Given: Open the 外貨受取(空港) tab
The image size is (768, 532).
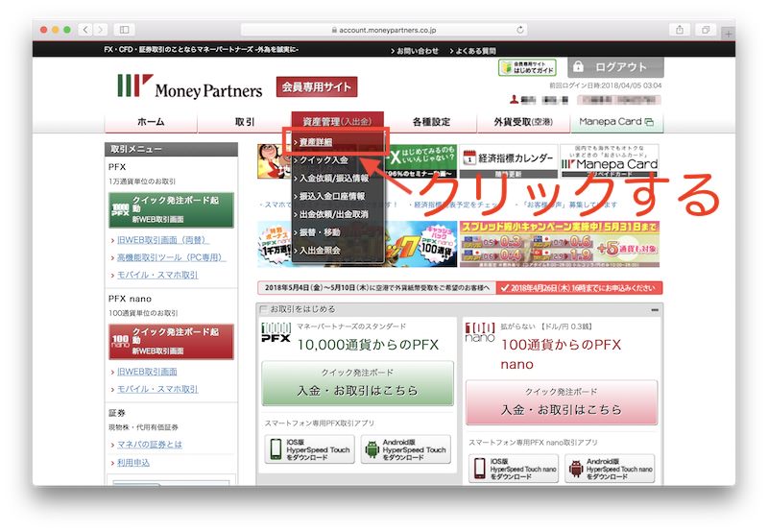Looking at the screenshot, I should point(523,122).
